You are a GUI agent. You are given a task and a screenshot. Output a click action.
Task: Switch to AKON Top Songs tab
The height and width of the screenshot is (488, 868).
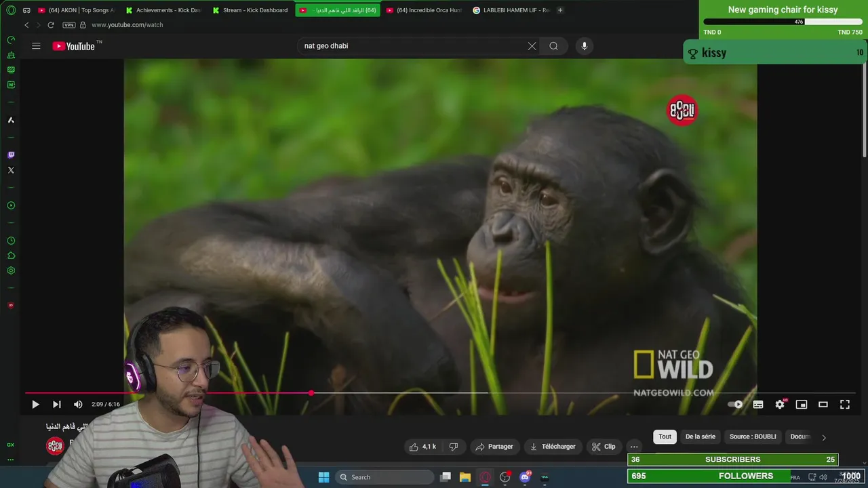pos(76,10)
